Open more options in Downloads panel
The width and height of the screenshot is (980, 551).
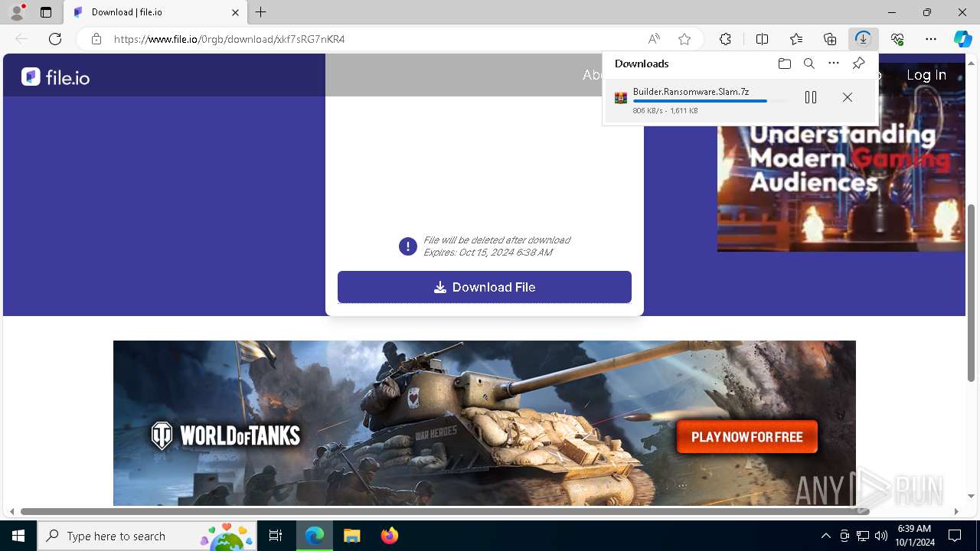coord(834,64)
